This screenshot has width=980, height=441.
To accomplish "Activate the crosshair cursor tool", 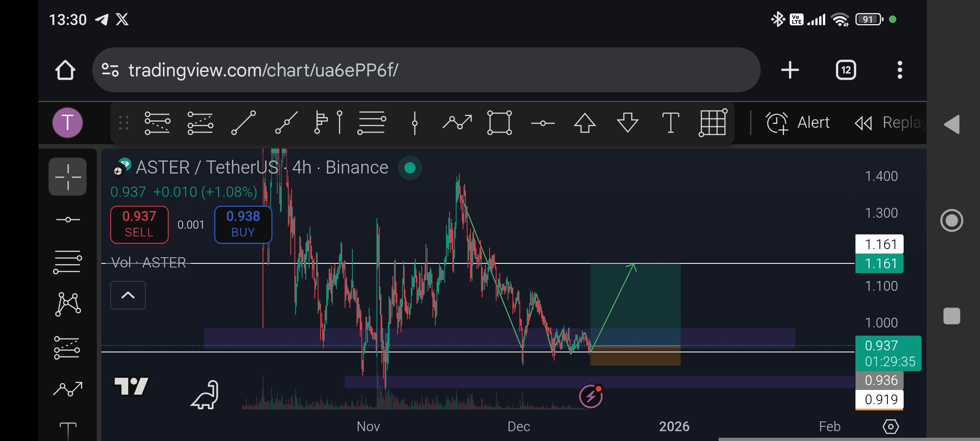I will (x=68, y=177).
